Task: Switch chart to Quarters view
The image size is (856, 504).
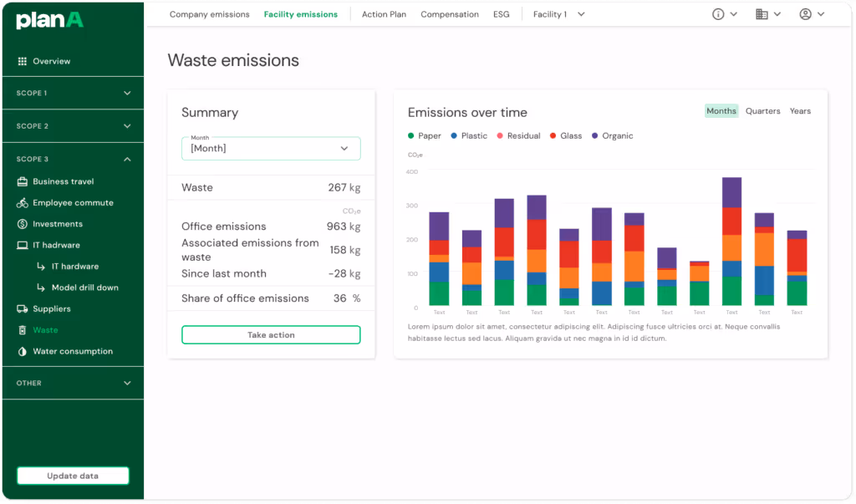Action: (x=762, y=111)
